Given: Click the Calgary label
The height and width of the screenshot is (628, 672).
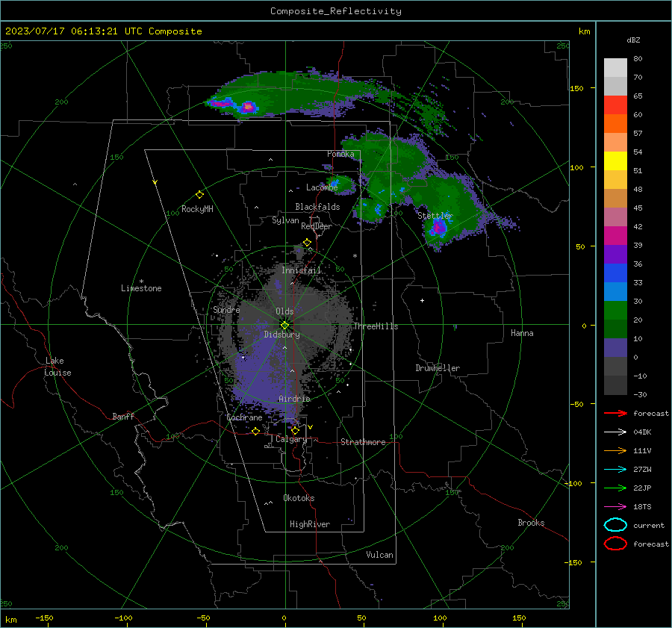Looking at the screenshot, I should coord(291,439).
